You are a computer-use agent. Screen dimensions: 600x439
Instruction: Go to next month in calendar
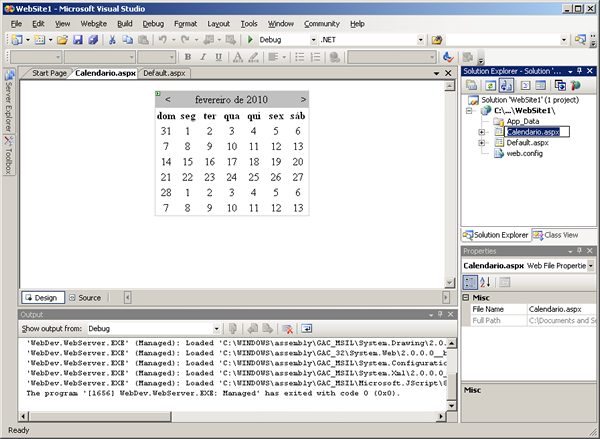(303, 100)
